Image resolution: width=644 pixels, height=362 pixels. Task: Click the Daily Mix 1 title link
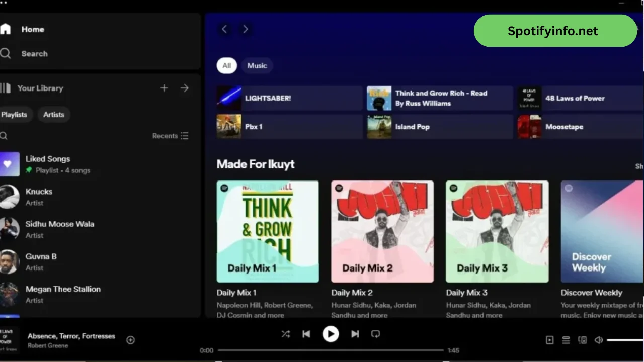(236, 293)
